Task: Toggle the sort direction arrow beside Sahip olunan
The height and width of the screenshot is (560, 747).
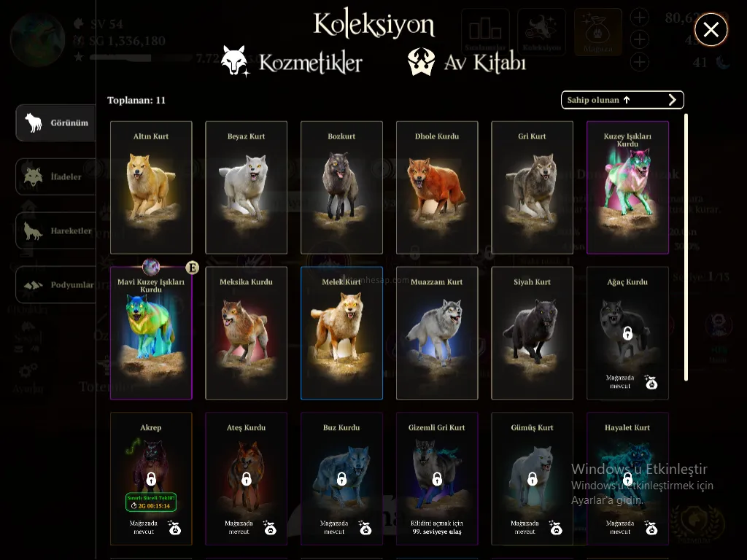Action: pyautogui.click(x=627, y=100)
